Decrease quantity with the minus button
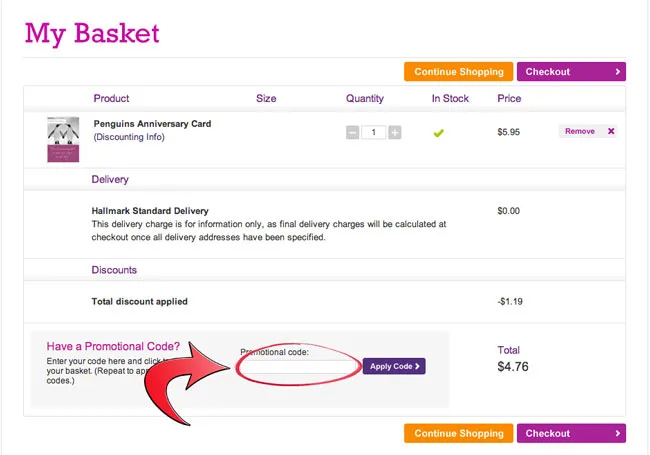The height and width of the screenshot is (455, 650). [x=352, y=132]
